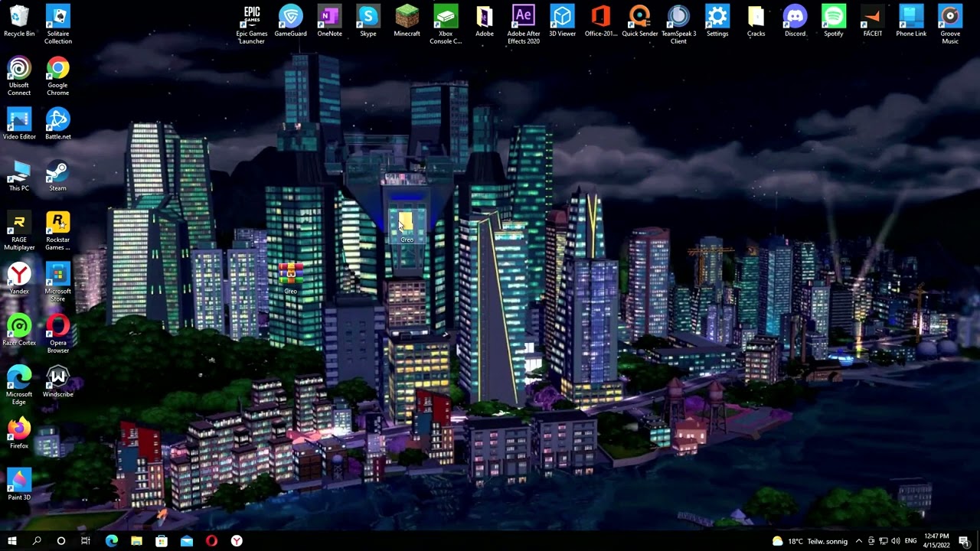Select the Settings gear desktop icon
The image size is (980, 551).
(x=717, y=21)
